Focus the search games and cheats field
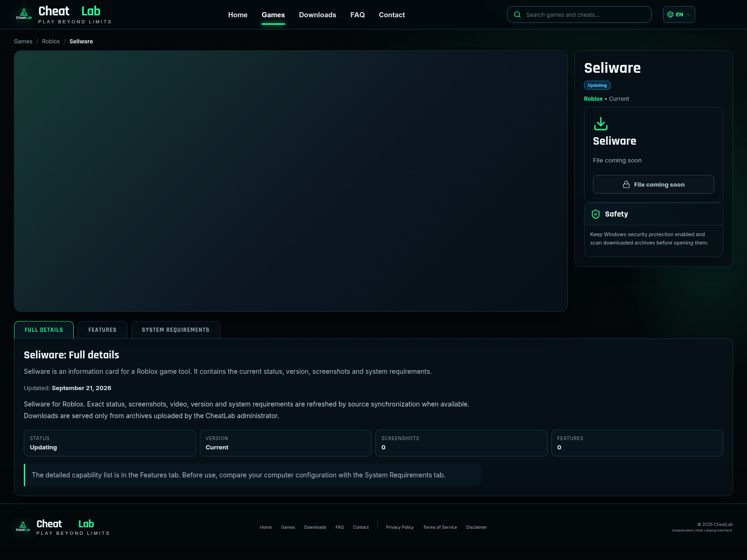Viewport: 747px width, 560px height. 579,14
